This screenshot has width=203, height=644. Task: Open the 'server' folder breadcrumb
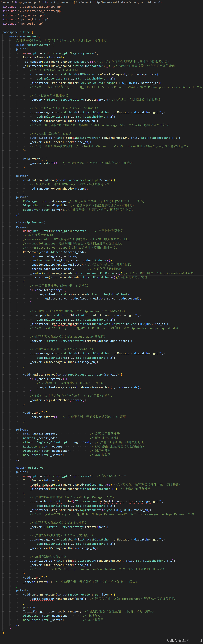pos(7,2)
